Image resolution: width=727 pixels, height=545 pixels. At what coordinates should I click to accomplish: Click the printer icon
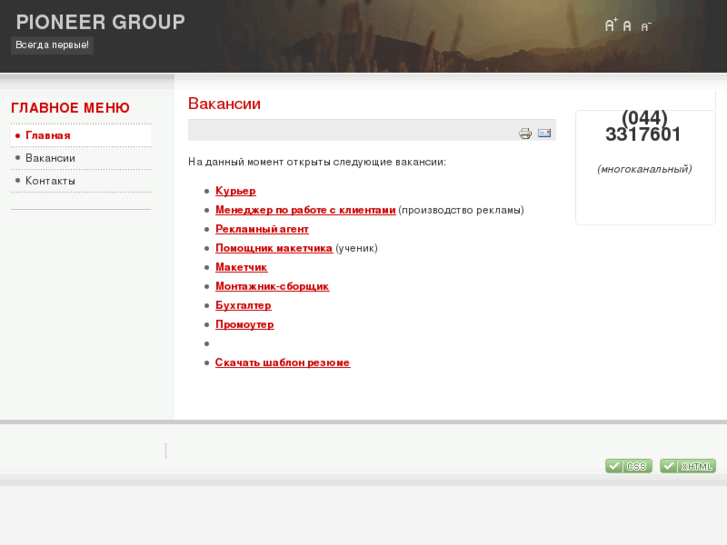tap(525, 134)
